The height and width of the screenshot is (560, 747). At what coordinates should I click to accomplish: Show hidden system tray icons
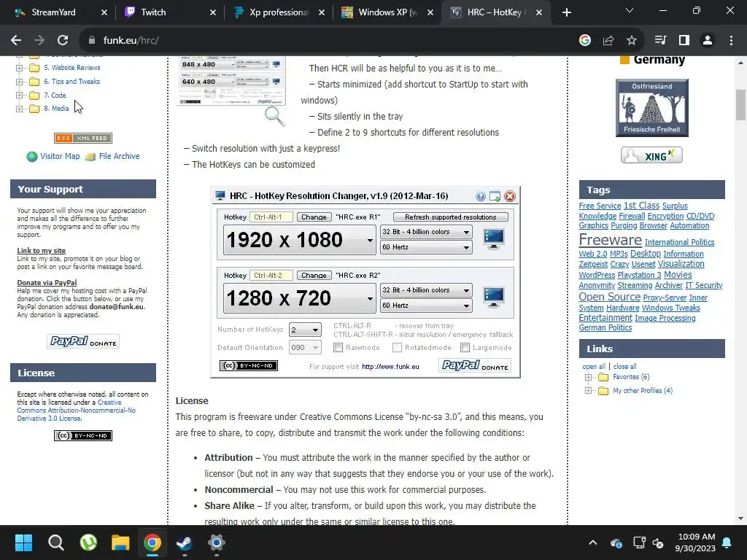pos(592,542)
